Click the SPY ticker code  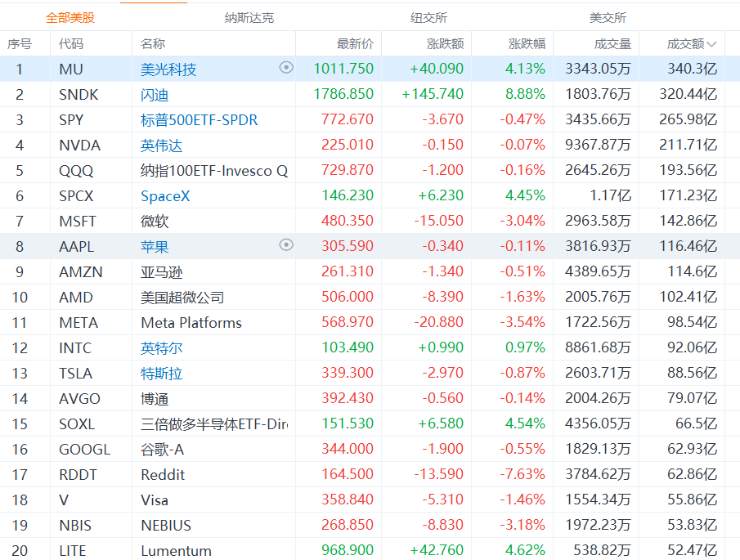click(x=71, y=120)
